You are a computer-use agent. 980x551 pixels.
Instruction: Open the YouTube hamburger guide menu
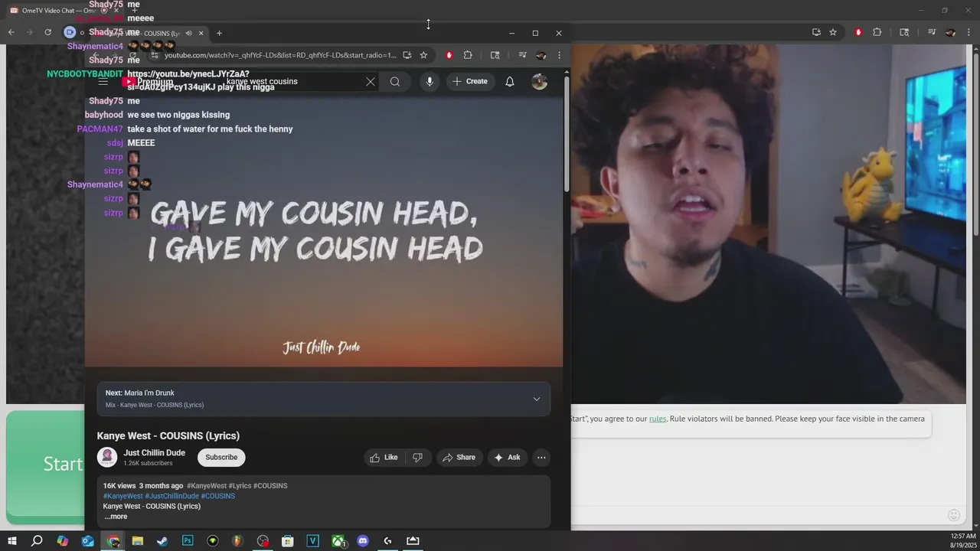103,81
